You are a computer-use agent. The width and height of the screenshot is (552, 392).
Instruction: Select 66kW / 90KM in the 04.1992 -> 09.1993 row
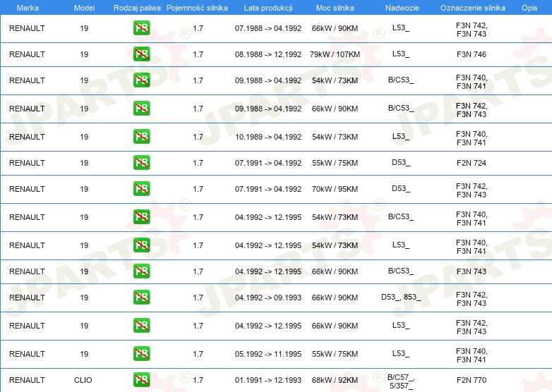[335, 298]
